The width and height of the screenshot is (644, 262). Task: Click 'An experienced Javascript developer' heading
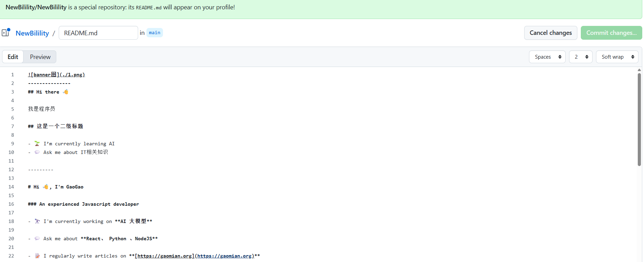pyautogui.click(x=89, y=204)
